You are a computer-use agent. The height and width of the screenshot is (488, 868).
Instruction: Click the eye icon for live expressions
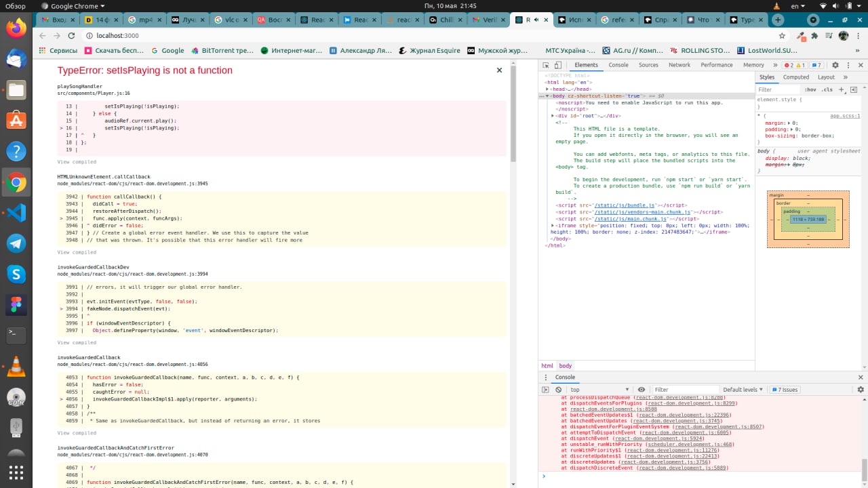(641, 390)
